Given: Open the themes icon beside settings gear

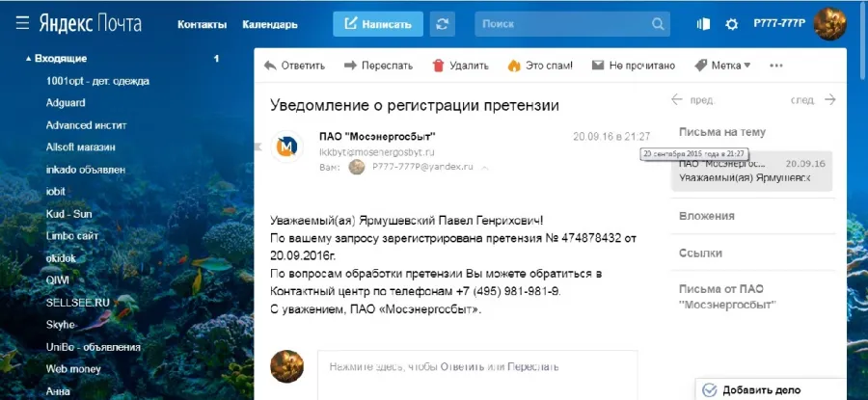Looking at the screenshot, I should (704, 24).
